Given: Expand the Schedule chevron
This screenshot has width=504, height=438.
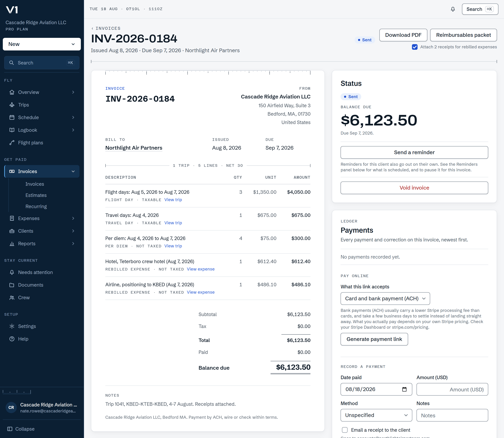Looking at the screenshot, I should click(x=73, y=118).
